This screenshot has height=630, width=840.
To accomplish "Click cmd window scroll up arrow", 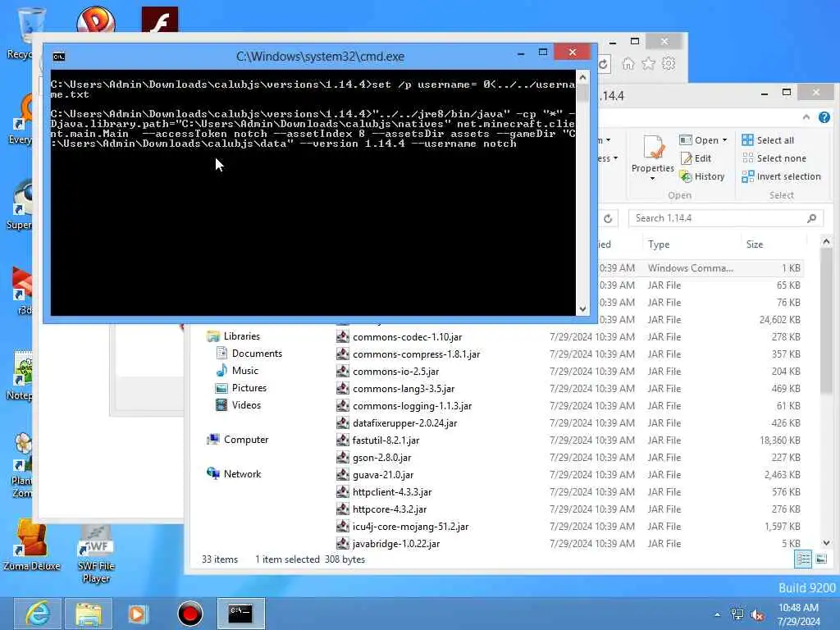I will [x=582, y=77].
